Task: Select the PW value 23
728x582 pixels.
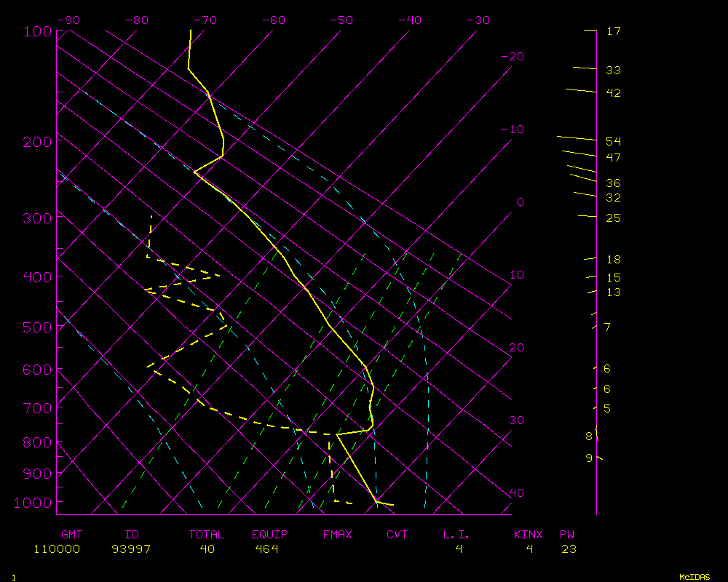Action: 569,549
